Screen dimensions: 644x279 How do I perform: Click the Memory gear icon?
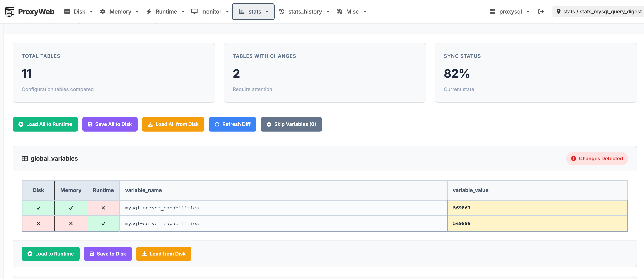(x=103, y=11)
